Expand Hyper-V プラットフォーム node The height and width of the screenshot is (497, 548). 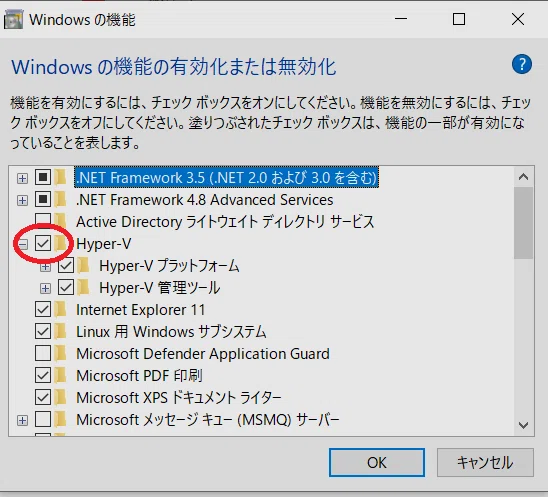tap(45, 267)
